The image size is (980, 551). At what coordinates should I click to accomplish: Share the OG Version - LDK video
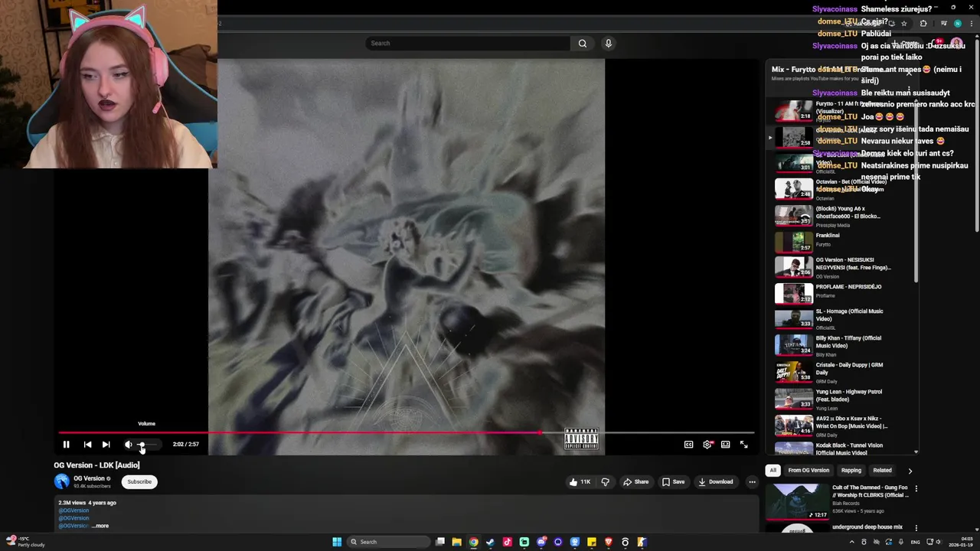635,482
